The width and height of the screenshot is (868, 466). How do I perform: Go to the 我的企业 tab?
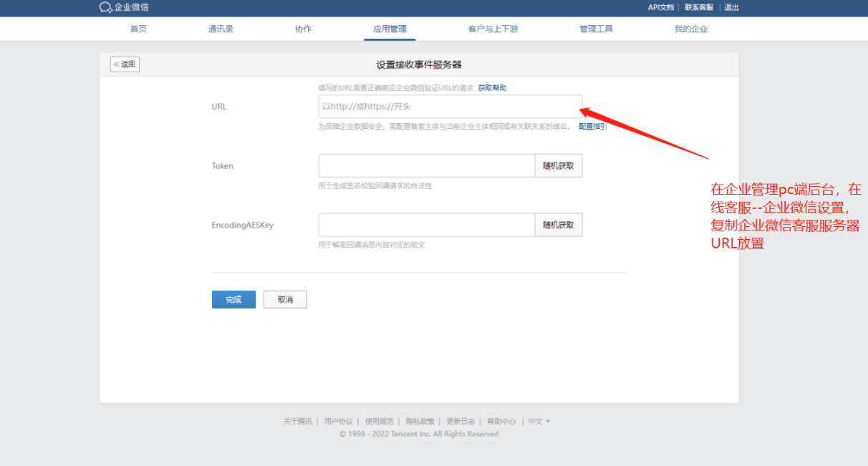pos(690,29)
